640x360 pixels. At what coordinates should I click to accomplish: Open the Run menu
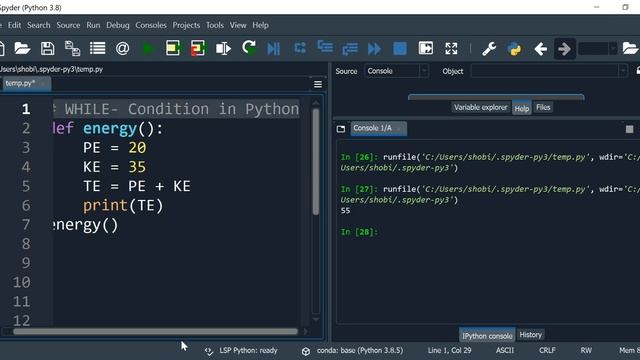(93, 25)
